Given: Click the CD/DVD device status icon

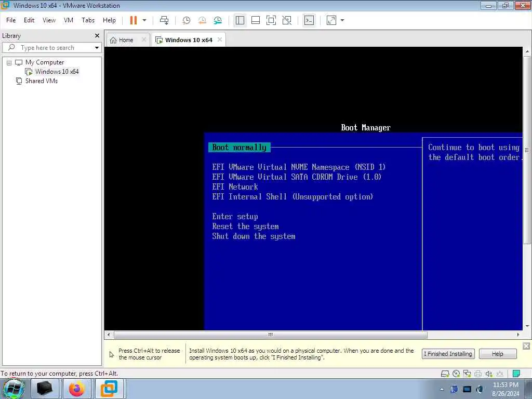Looking at the screenshot, I should (x=456, y=374).
